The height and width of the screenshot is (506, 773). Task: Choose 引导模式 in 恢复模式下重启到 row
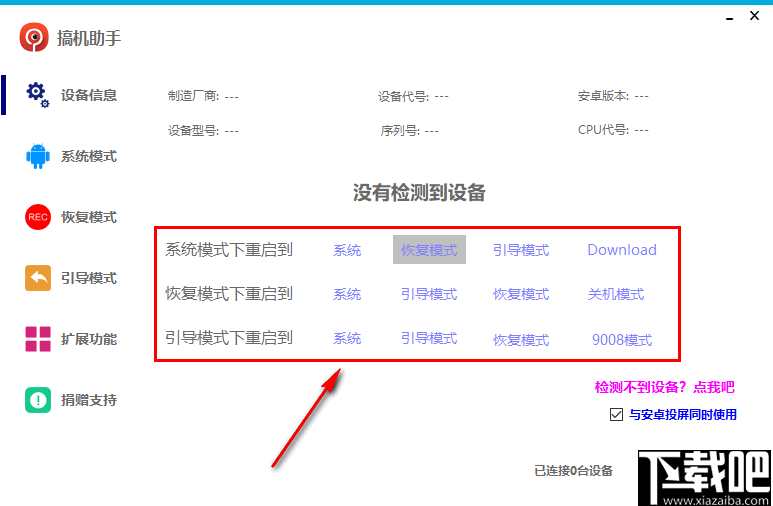(429, 294)
